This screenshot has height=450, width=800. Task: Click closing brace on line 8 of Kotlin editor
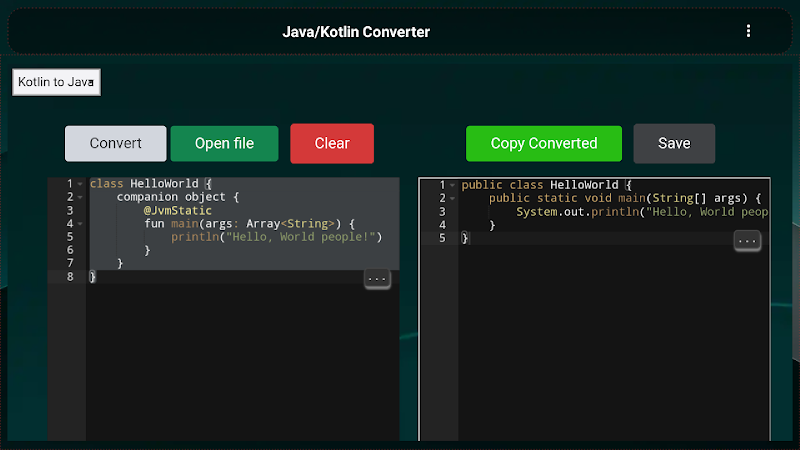point(92,277)
